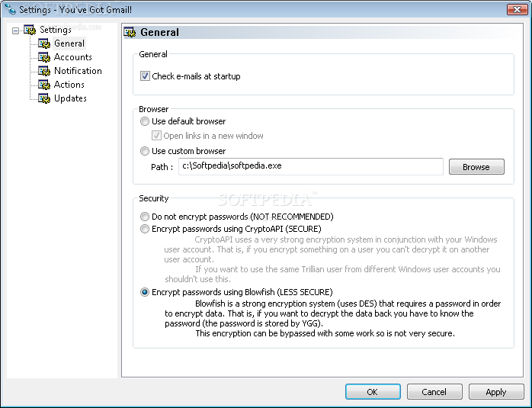Click the Cancel button

click(x=434, y=392)
